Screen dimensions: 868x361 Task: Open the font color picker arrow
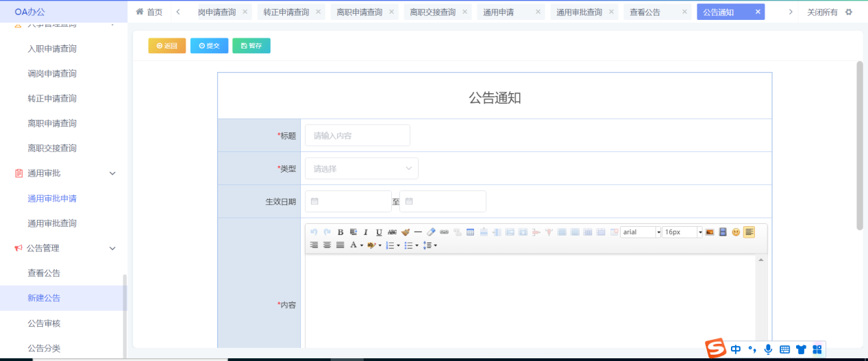[x=362, y=245]
